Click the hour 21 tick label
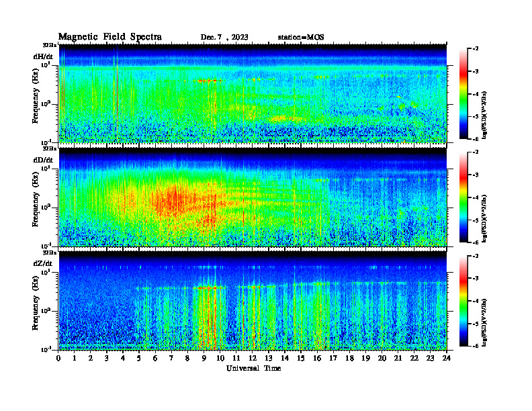Viewport: 532px width, 411px height. 398,359
